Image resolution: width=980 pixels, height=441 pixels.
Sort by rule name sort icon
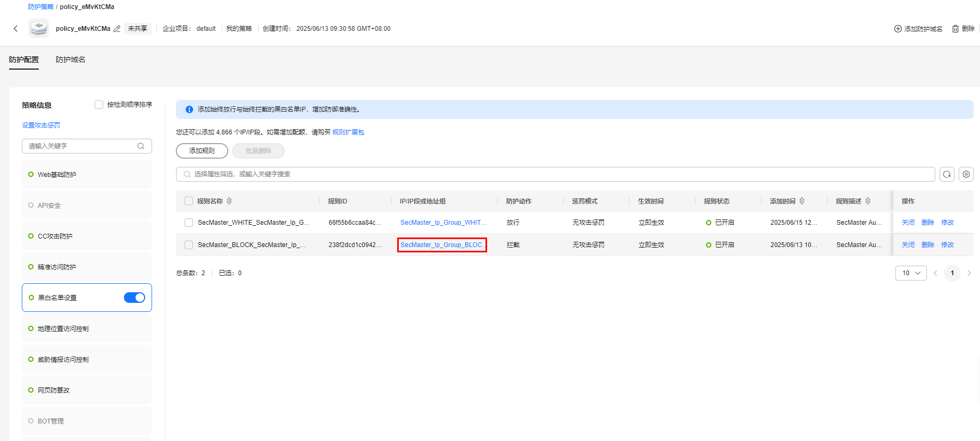point(229,201)
